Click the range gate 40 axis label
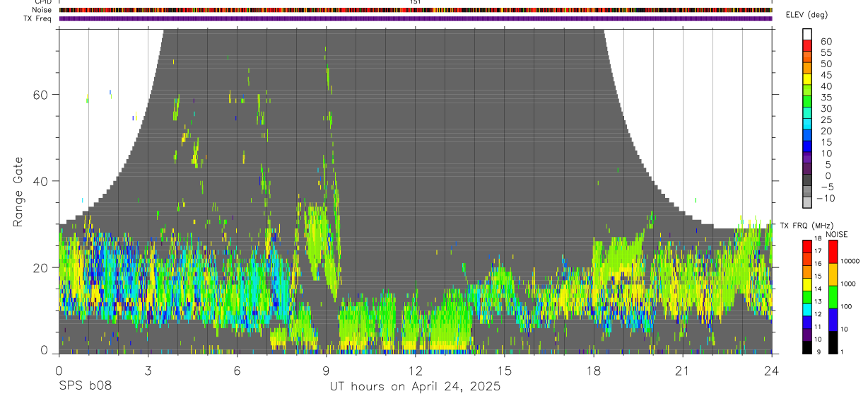Viewport: 868px width, 401px height. point(39,181)
